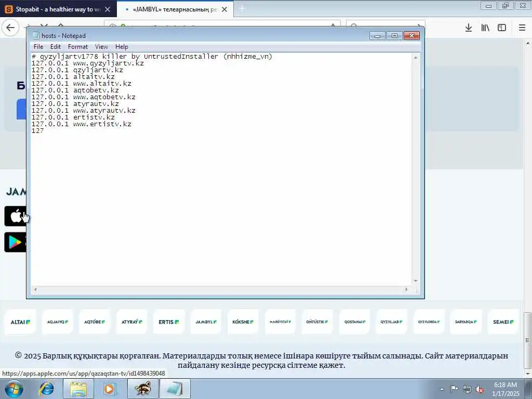Open the Edit menu in Notepad

55,47
